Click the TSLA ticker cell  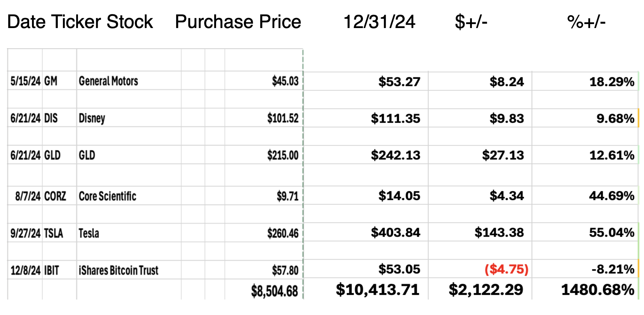54,233
